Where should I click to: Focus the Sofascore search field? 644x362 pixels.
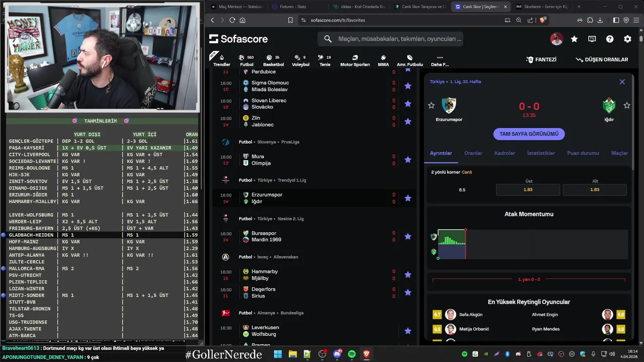tap(390, 39)
